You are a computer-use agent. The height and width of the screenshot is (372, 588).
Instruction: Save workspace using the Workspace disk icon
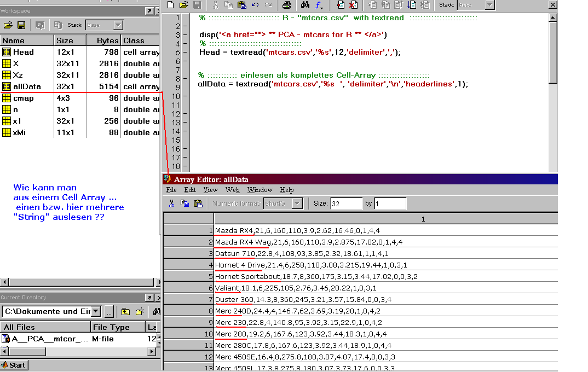(x=21, y=25)
